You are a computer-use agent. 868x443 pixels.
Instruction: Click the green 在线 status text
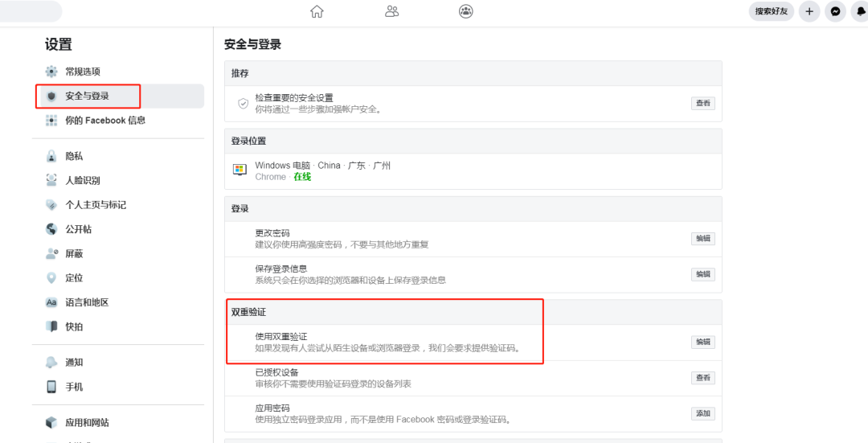click(x=302, y=177)
